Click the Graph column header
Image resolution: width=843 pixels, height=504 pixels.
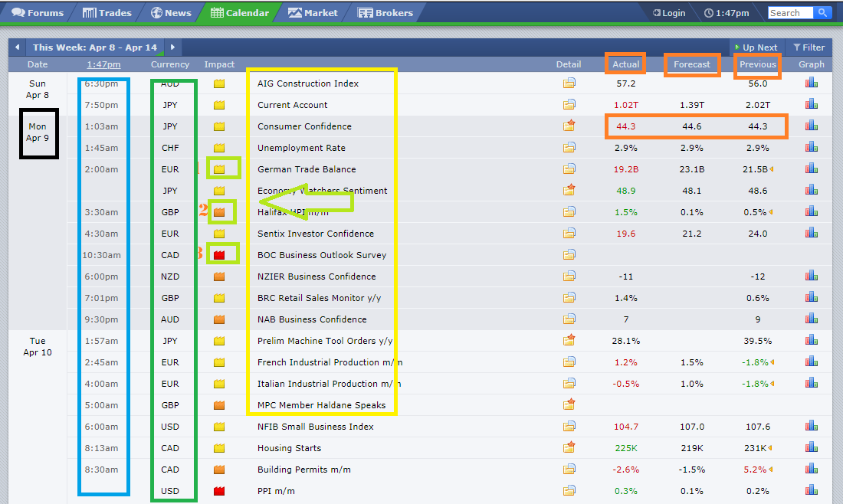coord(812,64)
